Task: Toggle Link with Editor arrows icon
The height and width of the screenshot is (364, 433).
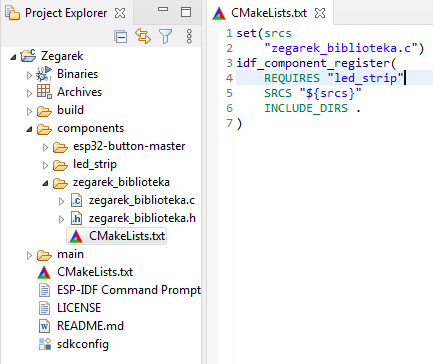Action: tap(143, 36)
